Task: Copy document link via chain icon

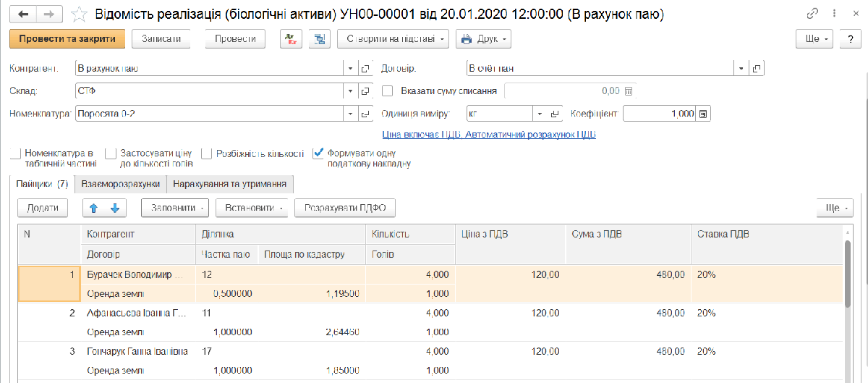Action: [813, 14]
